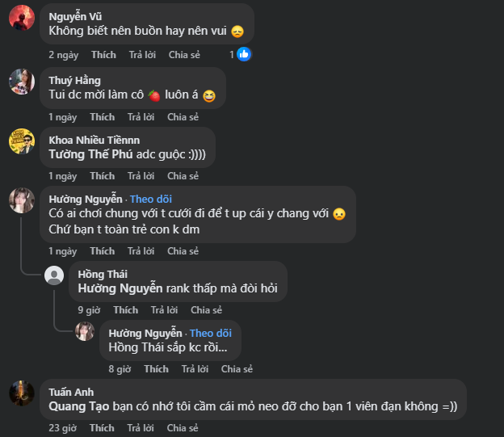
Task: Open Khoa Nhiều Tiềnnn's profile picture
Action: click(21, 141)
